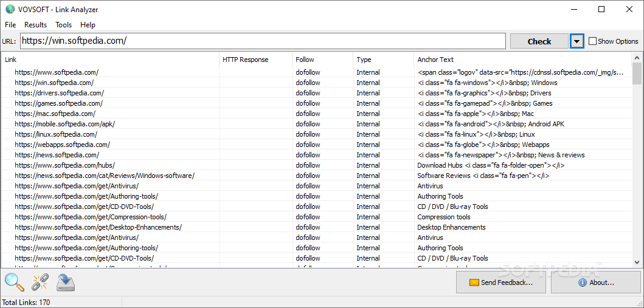Click dofollow in the softpedia.com/hubs/ row
Image resolution: width=644 pixels, height=308 pixels.
coord(308,165)
